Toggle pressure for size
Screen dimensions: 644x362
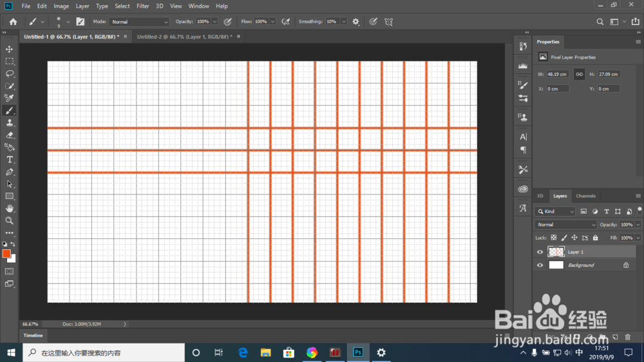pos(373,22)
